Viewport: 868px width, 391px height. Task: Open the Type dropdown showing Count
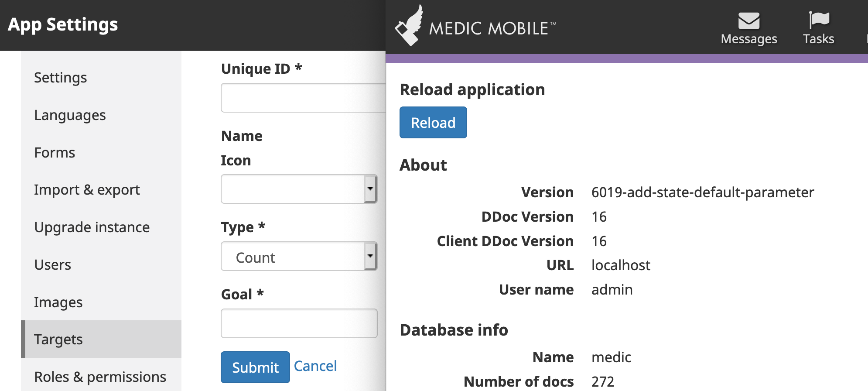pos(299,256)
